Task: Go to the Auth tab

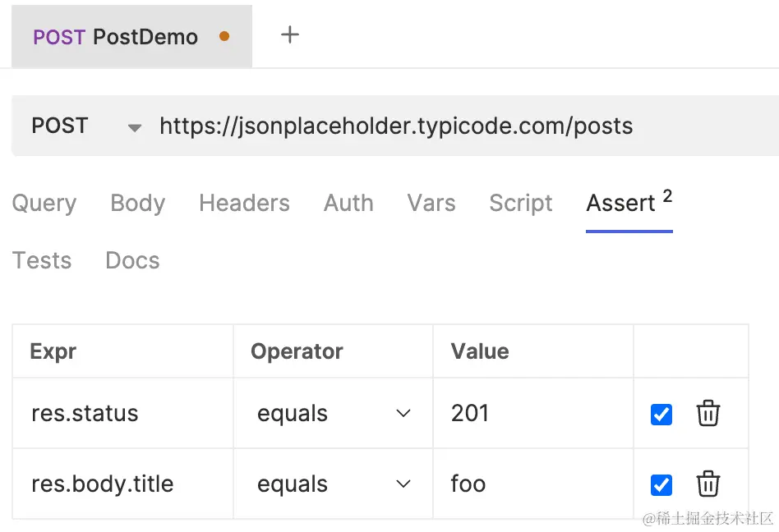Action: [348, 203]
